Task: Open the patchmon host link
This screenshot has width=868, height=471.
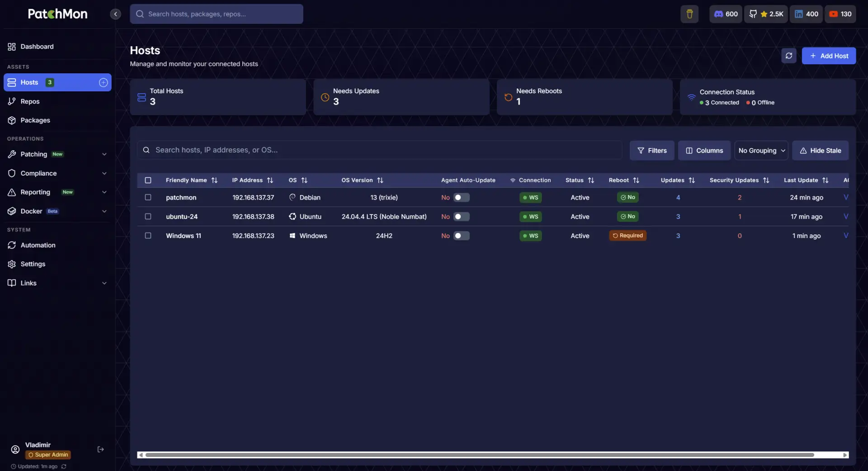Action: tap(181, 198)
